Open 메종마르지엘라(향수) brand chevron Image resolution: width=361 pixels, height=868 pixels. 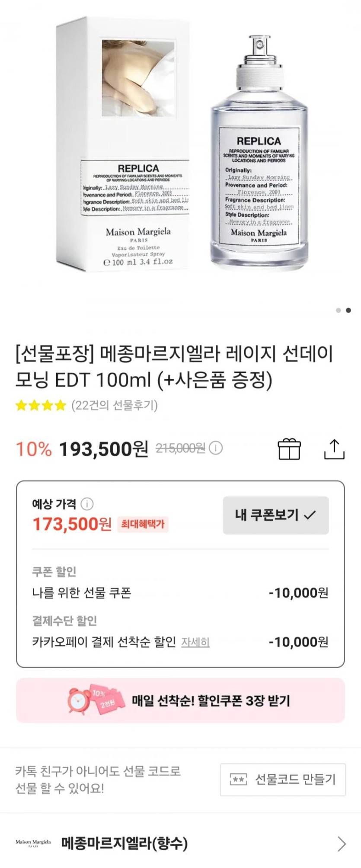[x=342, y=843]
